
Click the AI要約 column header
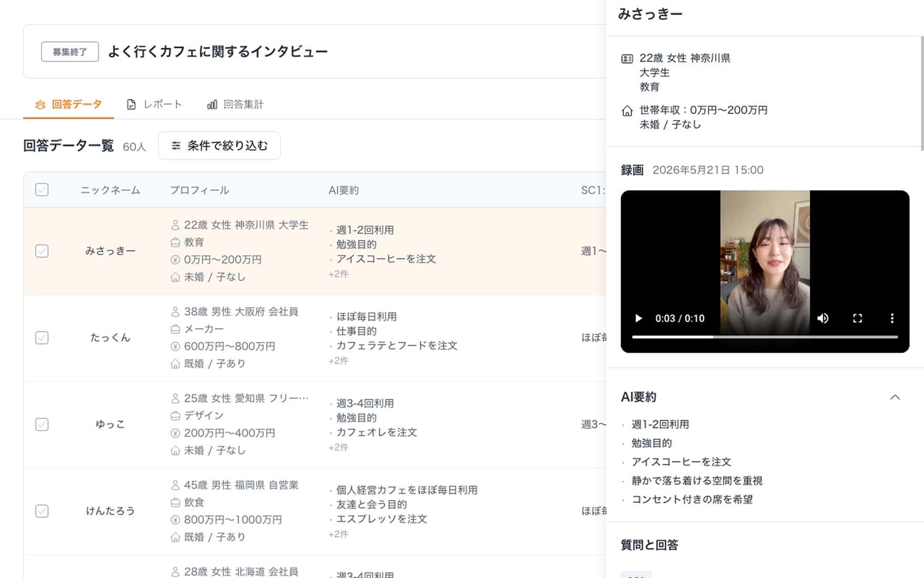pyautogui.click(x=343, y=190)
